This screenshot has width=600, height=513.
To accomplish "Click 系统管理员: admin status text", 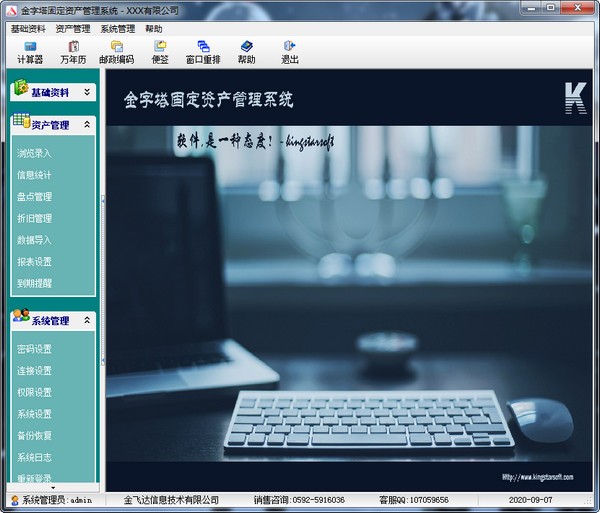I will (57, 500).
